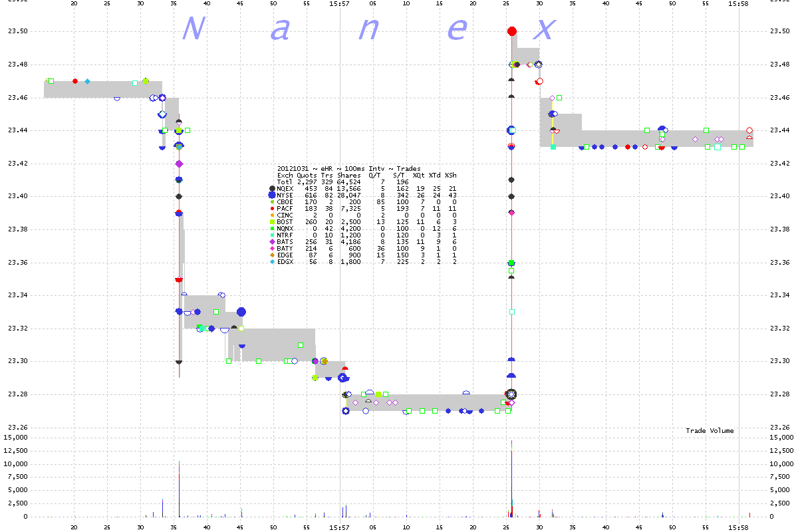The image size is (798, 532).
Task: Click the 'NYSE' exchange label
Action: coord(285,195)
